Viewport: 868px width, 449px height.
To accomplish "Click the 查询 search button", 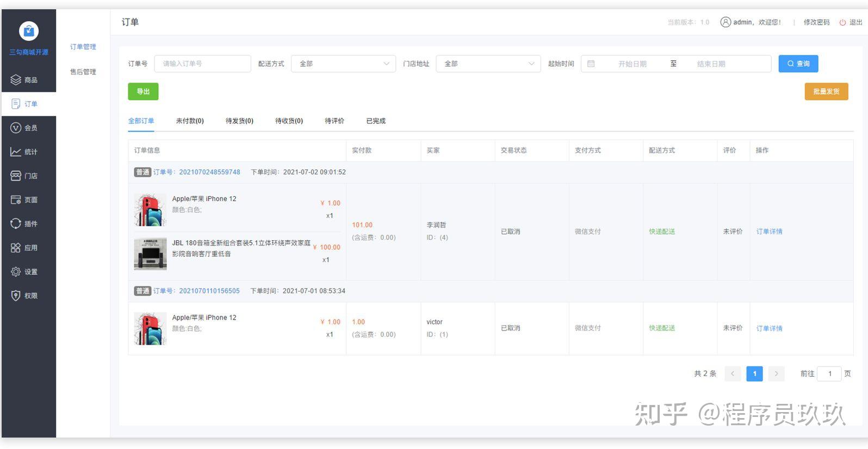I will click(798, 64).
